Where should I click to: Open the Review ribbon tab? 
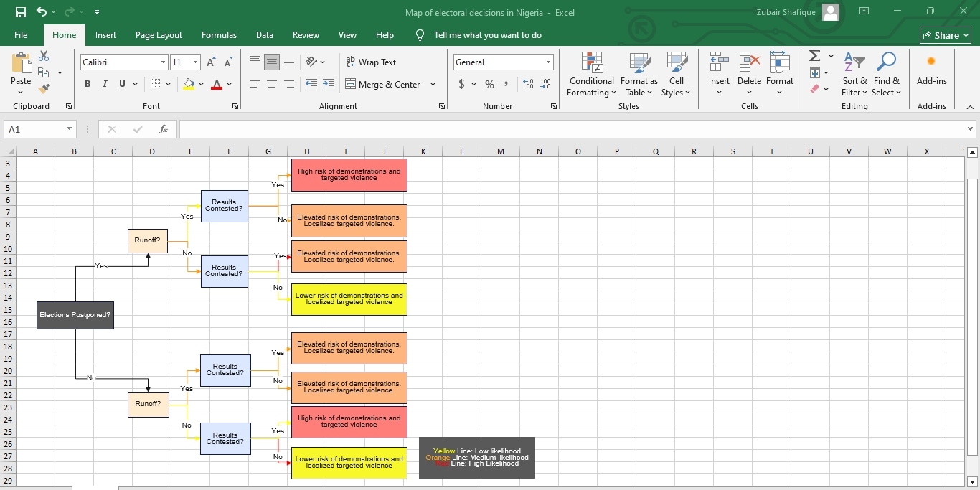point(306,34)
